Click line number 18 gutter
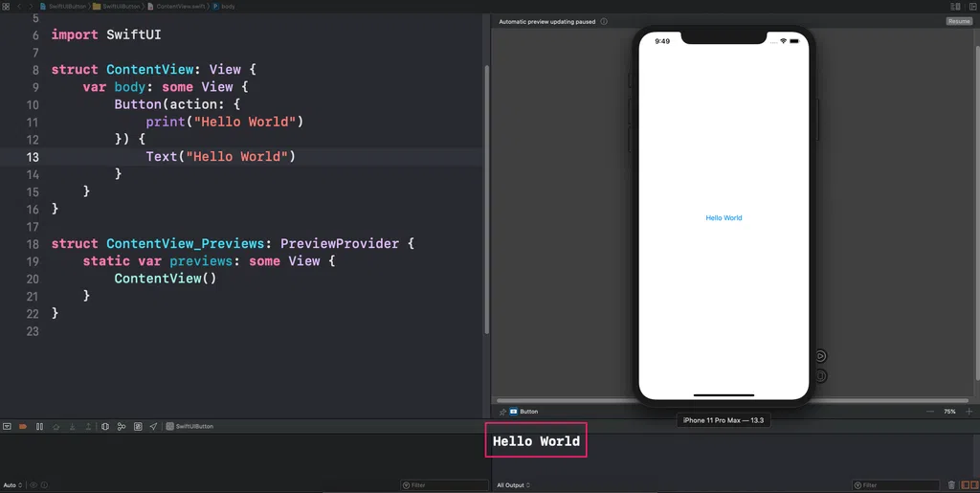 [x=33, y=244]
